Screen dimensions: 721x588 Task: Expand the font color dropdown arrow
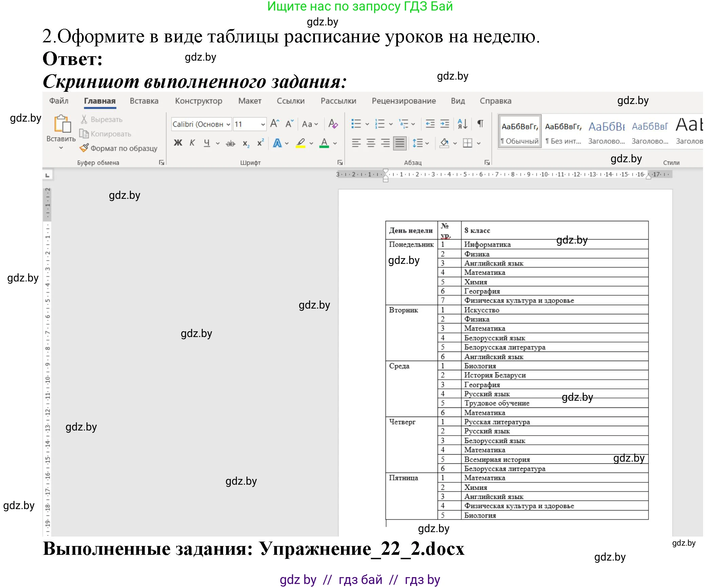point(334,143)
